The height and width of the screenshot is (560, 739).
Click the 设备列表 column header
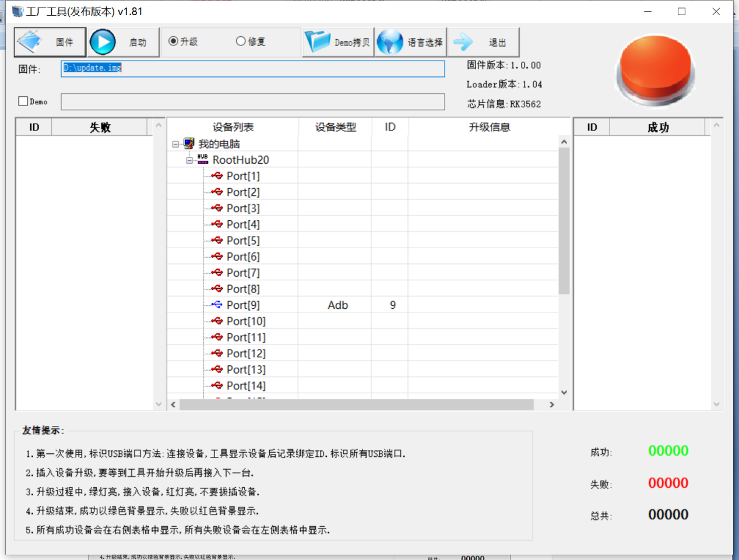pos(233,127)
